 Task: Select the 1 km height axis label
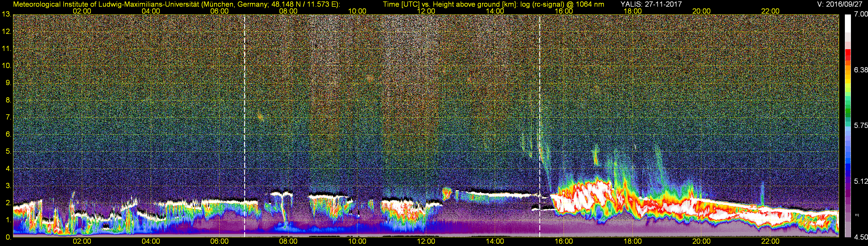[8, 220]
